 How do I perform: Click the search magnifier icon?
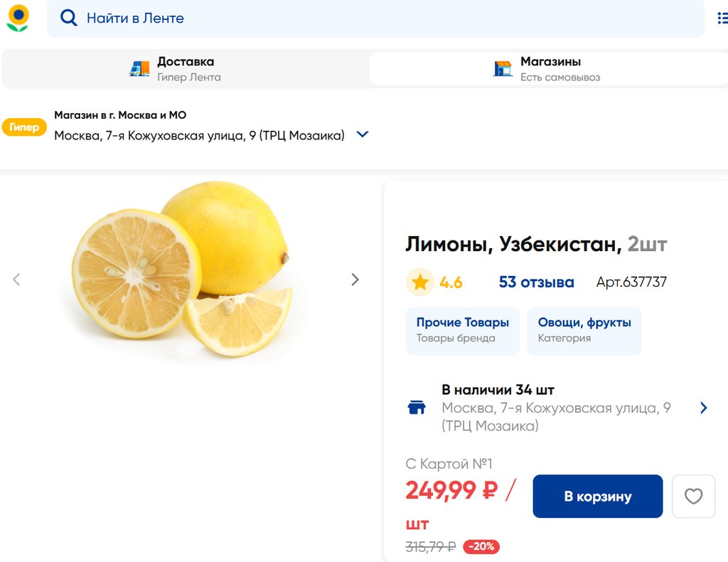click(x=68, y=18)
